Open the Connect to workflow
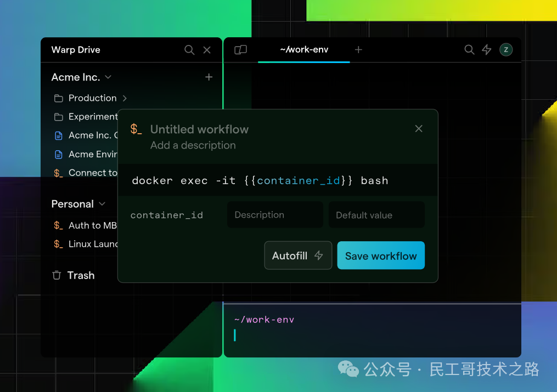Image resolution: width=557 pixels, height=392 pixels. [x=93, y=173]
